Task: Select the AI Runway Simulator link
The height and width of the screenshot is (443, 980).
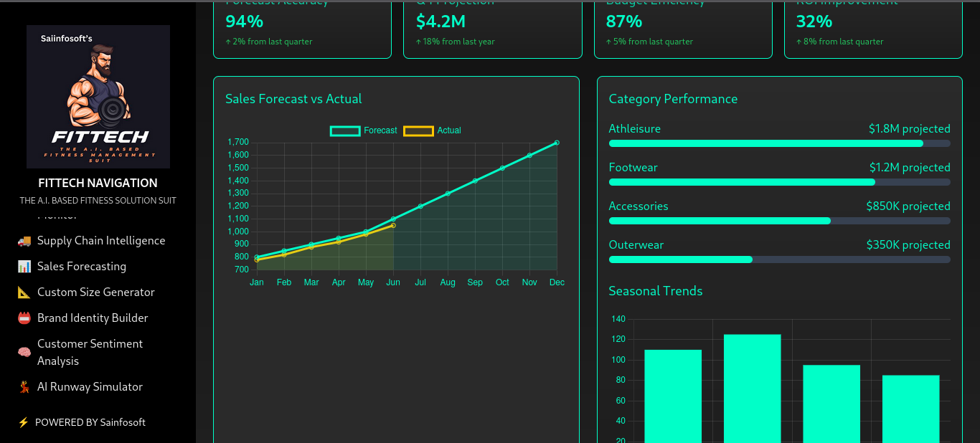Action: (90, 387)
